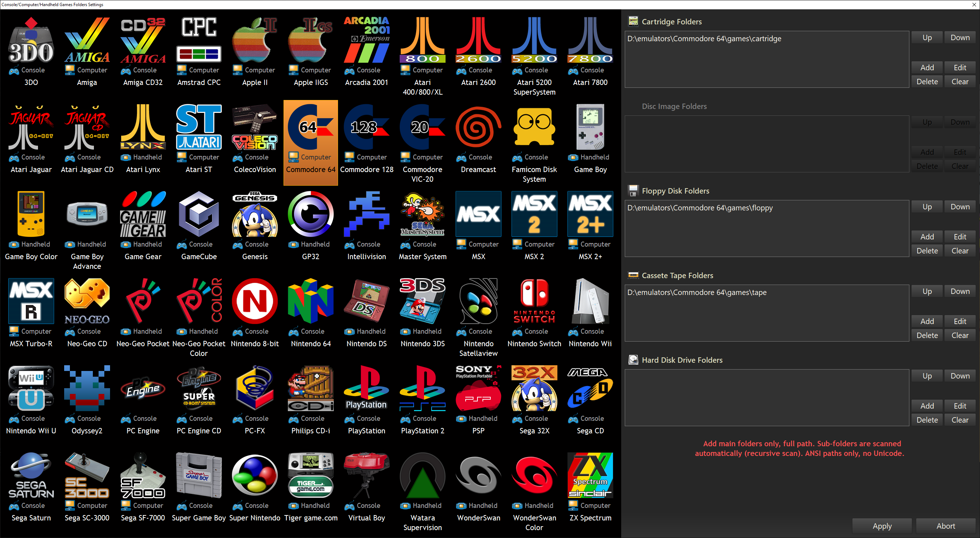Clear the Cassete Tape Folders list
Screen dimensions: 980x538
[960, 335]
